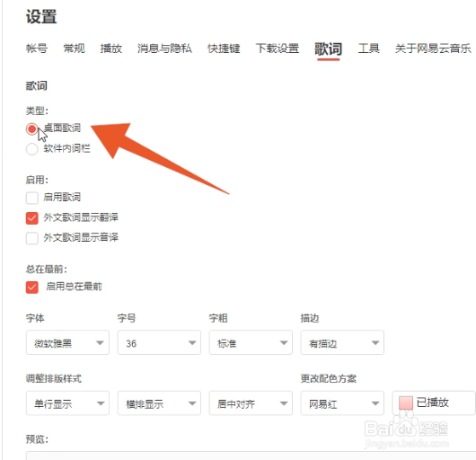Image resolution: width=476 pixels, height=460 pixels.
Task: Select the 快捷键 tab
Action: click(x=224, y=49)
